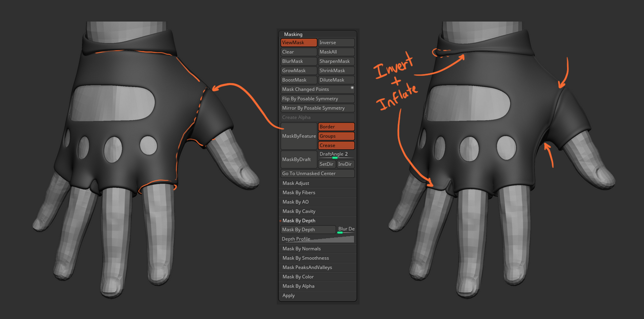Click Flip By Posable Symmetry
The height and width of the screenshot is (319, 644).
(317, 99)
